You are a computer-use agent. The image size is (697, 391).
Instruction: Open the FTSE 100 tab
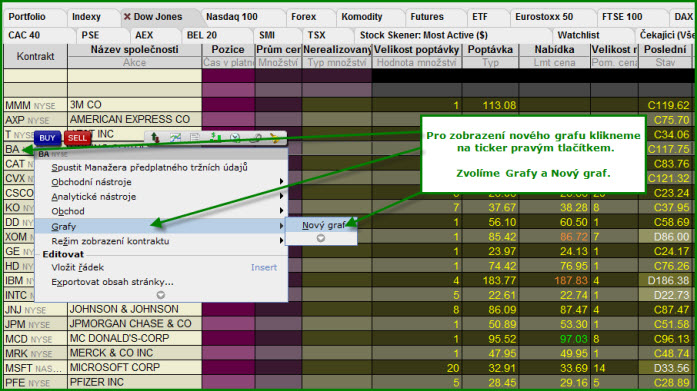click(622, 17)
